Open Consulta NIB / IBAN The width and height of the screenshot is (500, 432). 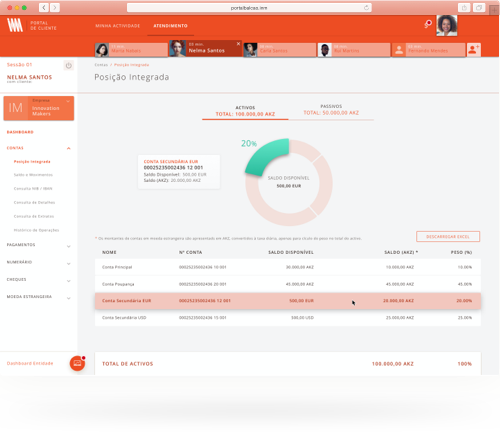[x=33, y=189]
